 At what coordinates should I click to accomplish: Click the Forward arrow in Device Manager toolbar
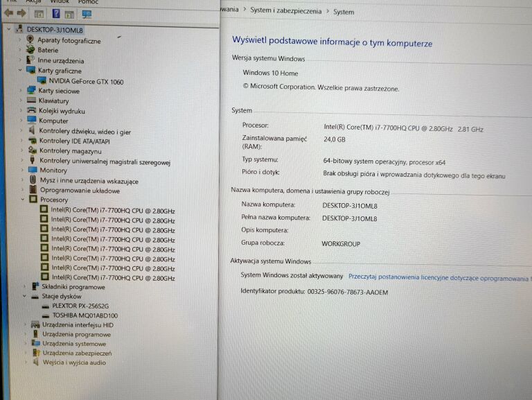coord(21,13)
